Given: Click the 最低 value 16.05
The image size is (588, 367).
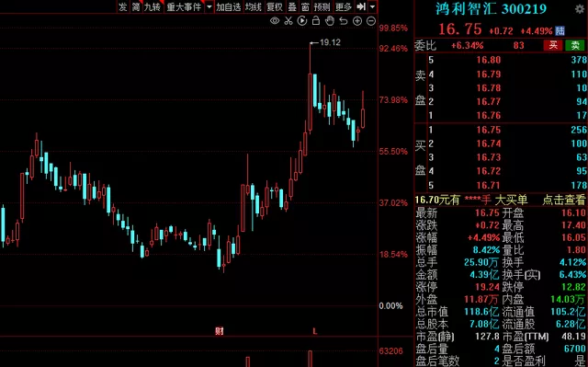Looking at the screenshot, I should 573,238.
